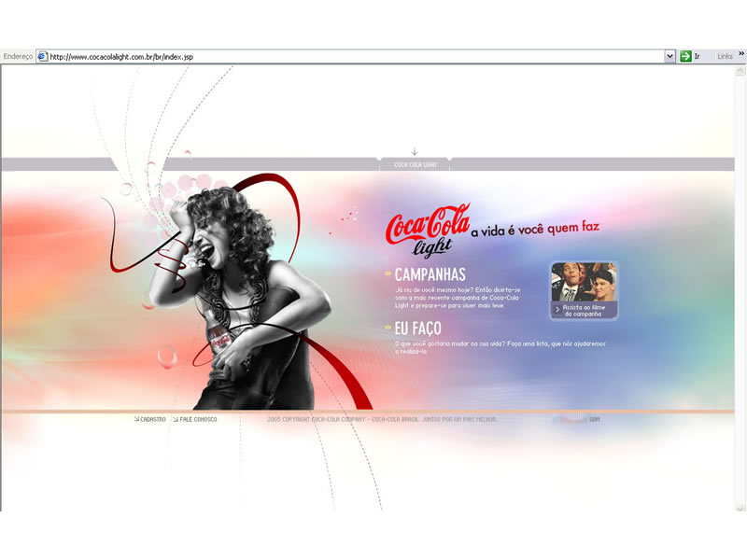Toggle the Som sound control
The width and height of the screenshot is (747, 560).
[x=594, y=419]
